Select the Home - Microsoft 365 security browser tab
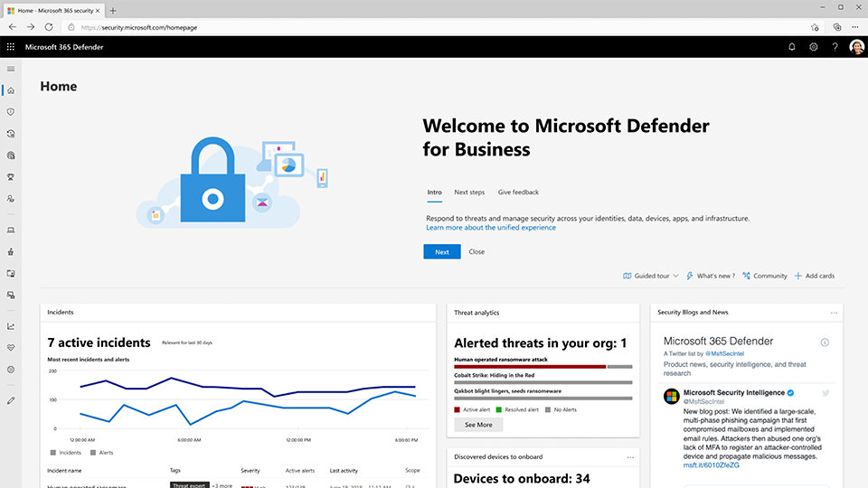This screenshot has height=488, width=868. pyautogui.click(x=53, y=11)
